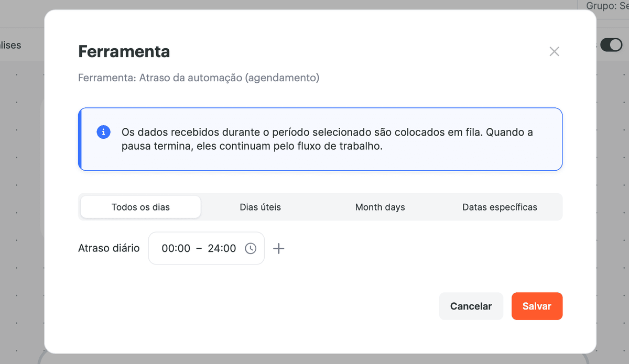Toggle the switch behind the dialog
Image resolution: width=629 pixels, height=364 pixels.
(611, 45)
